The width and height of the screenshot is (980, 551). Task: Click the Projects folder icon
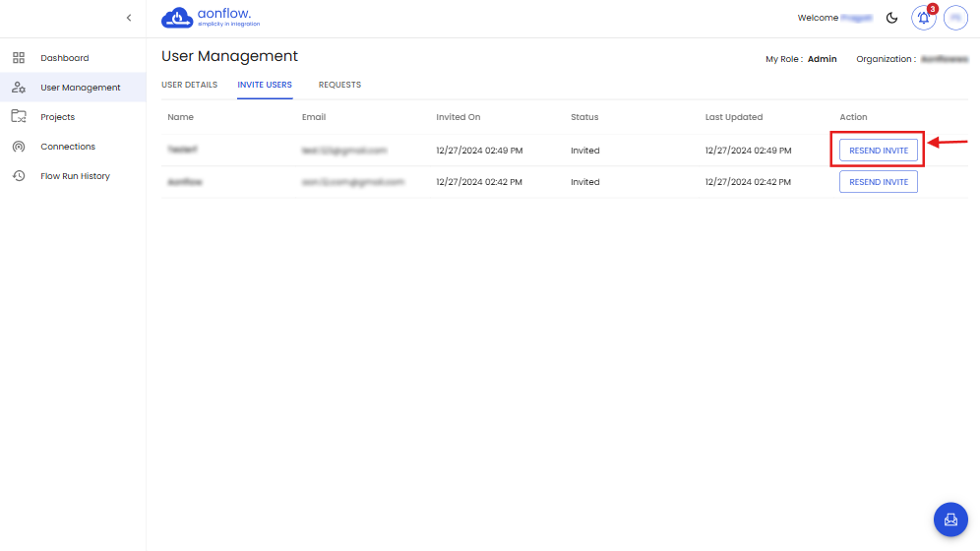[18, 117]
